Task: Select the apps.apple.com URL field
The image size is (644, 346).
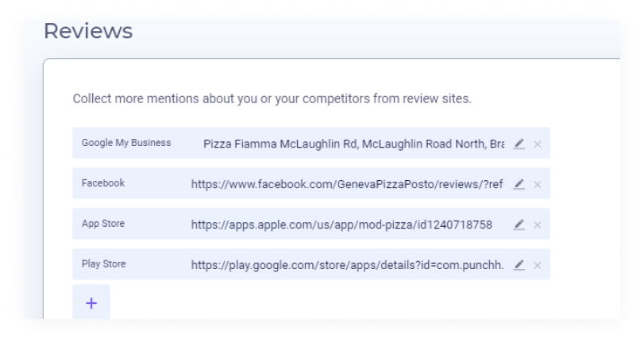Action: click(341, 225)
